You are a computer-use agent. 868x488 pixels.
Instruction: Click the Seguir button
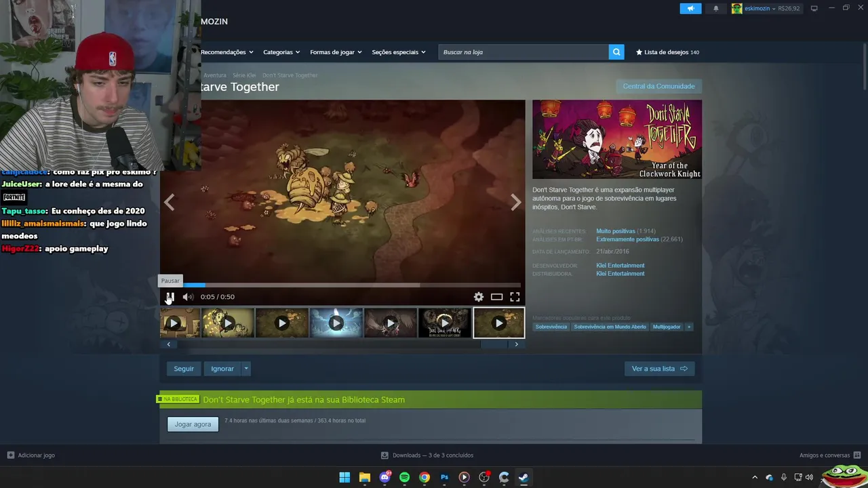[x=184, y=369]
